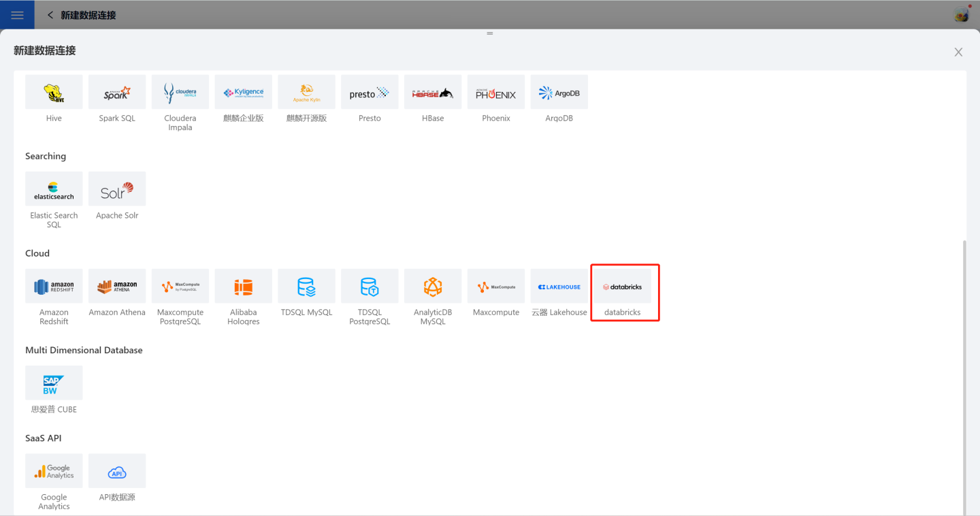Select the Alibaba Hologres icon

(x=243, y=287)
